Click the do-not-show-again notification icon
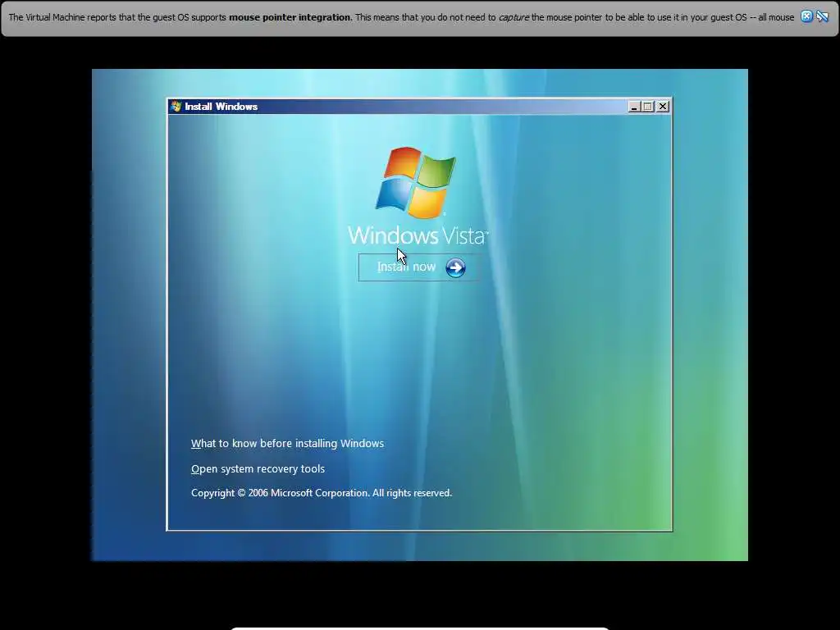Image resolution: width=840 pixels, height=630 pixels. point(822,16)
